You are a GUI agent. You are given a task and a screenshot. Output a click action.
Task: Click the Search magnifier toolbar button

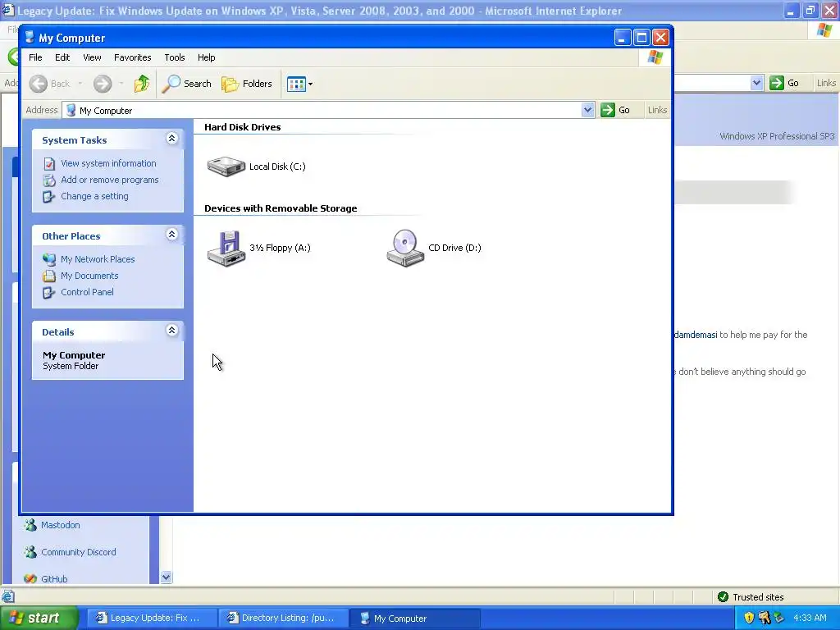[186, 84]
